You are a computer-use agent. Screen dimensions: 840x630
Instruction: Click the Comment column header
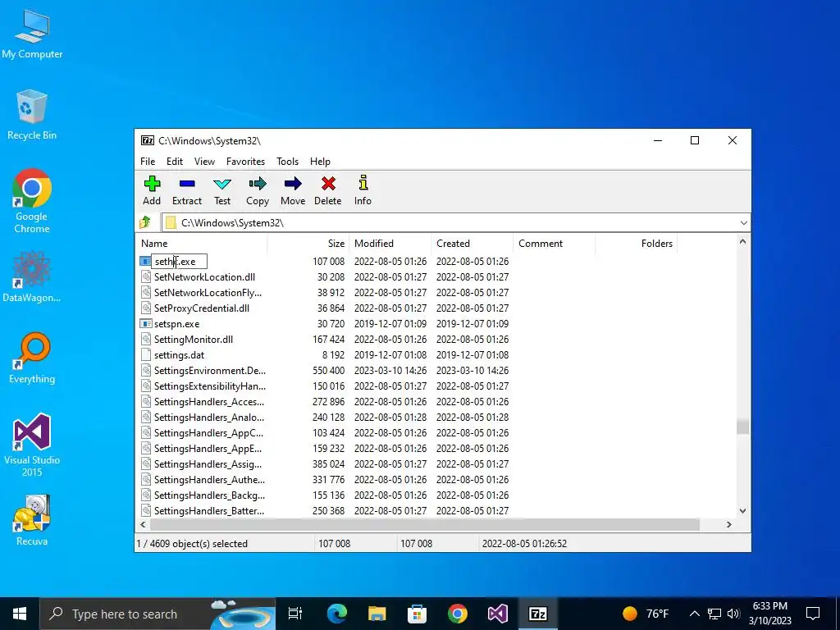click(554, 243)
